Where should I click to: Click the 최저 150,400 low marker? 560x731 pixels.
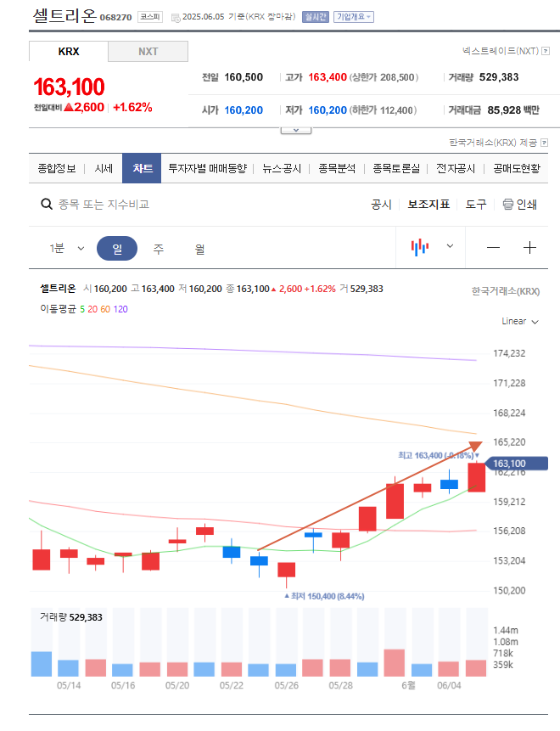click(324, 596)
